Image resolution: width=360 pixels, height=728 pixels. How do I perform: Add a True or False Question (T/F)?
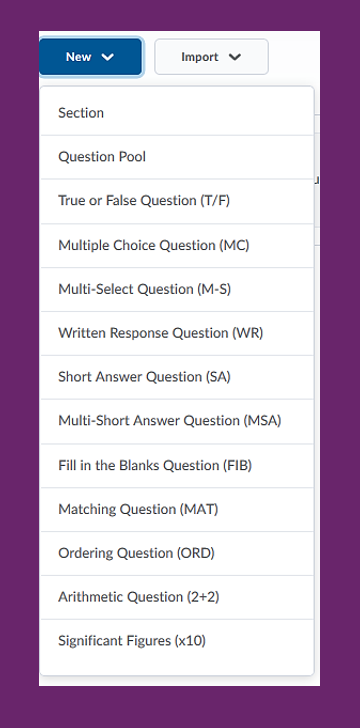177,201
